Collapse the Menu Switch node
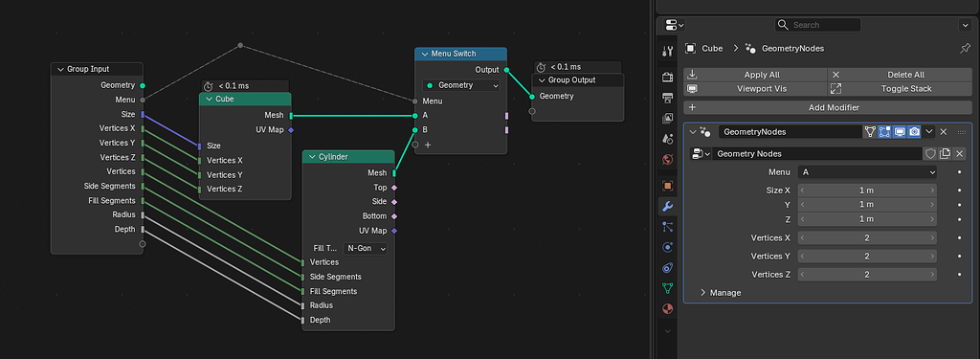This screenshot has width=980, height=359. click(x=424, y=54)
